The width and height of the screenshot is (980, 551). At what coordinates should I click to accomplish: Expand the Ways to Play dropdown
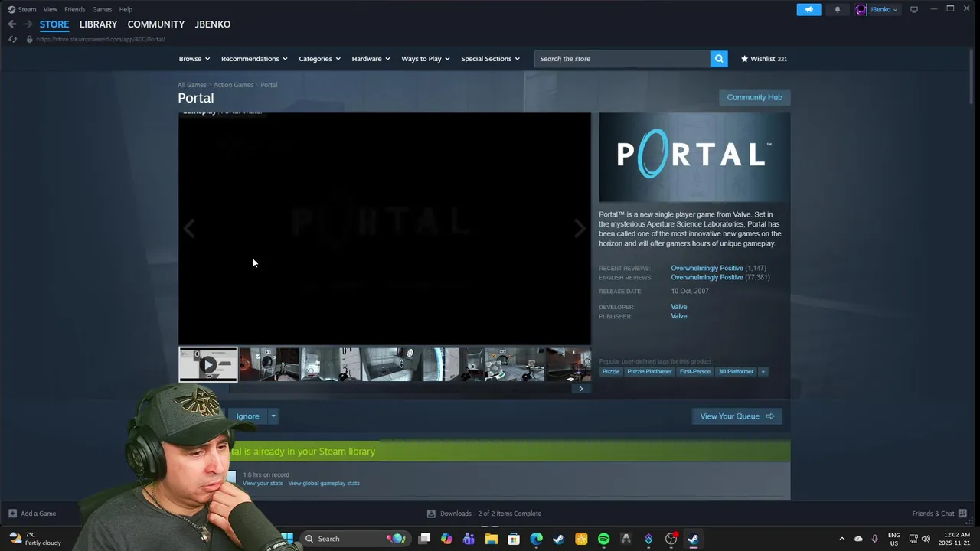[426, 59]
